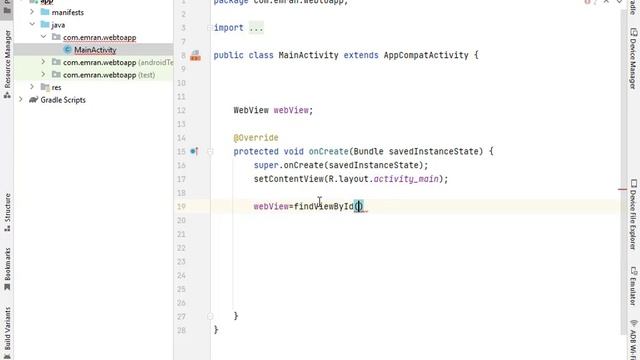This screenshot has width=640, height=360.
Task: Click the @Override annotation
Action: (256, 138)
